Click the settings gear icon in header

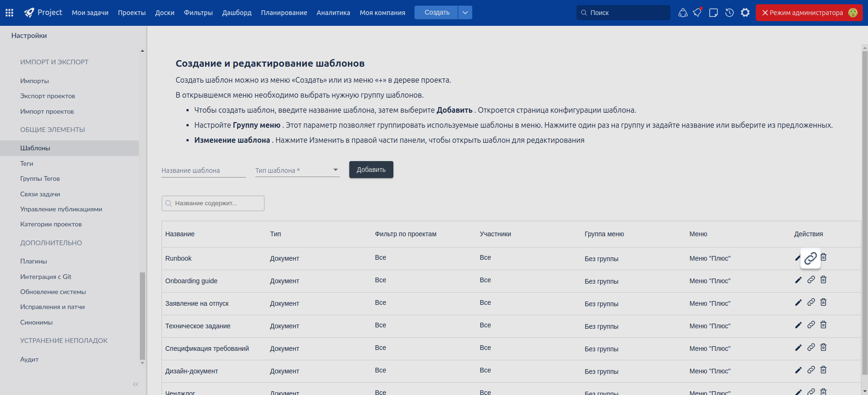click(x=745, y=13)
